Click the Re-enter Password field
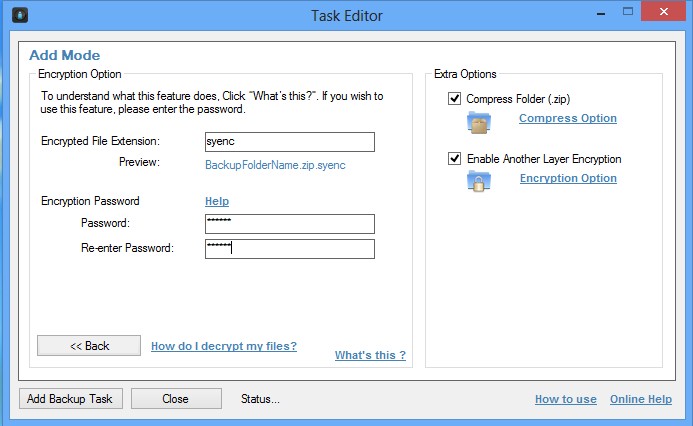 pyautogui.click(x=289, y=248)
